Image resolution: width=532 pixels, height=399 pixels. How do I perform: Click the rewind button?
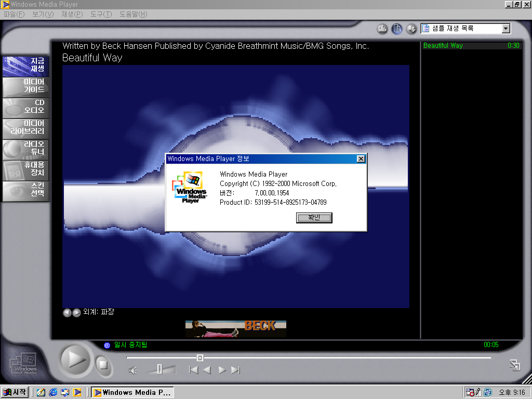click(x=207, y=370)
